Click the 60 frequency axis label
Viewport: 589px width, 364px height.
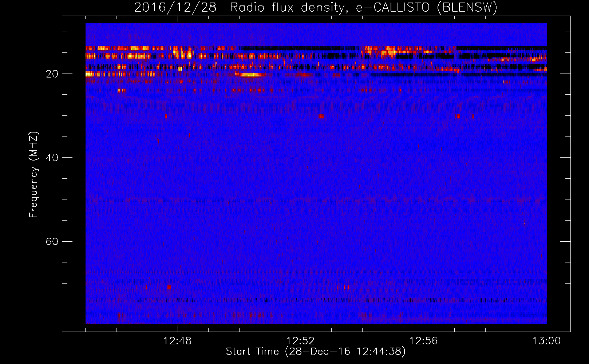click(x=52, y=241)
